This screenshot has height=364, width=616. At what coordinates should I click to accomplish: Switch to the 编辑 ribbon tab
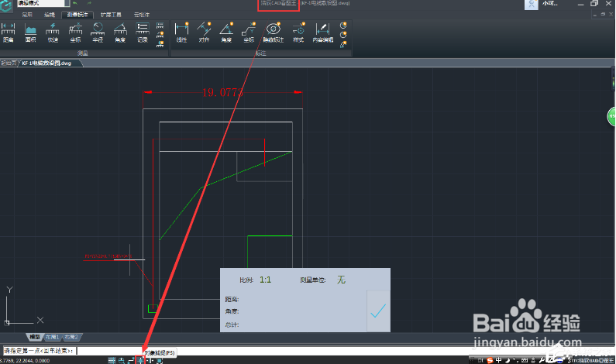click(50, 15)
